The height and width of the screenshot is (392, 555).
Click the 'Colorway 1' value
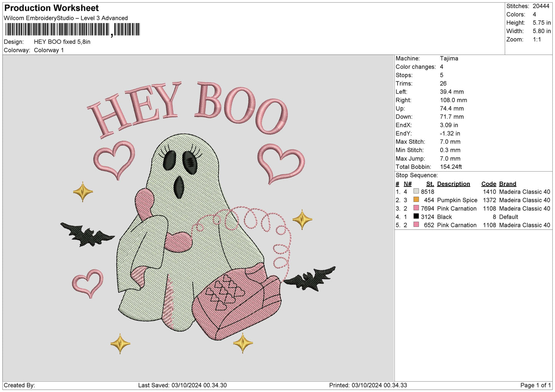(x=49, y=50)
